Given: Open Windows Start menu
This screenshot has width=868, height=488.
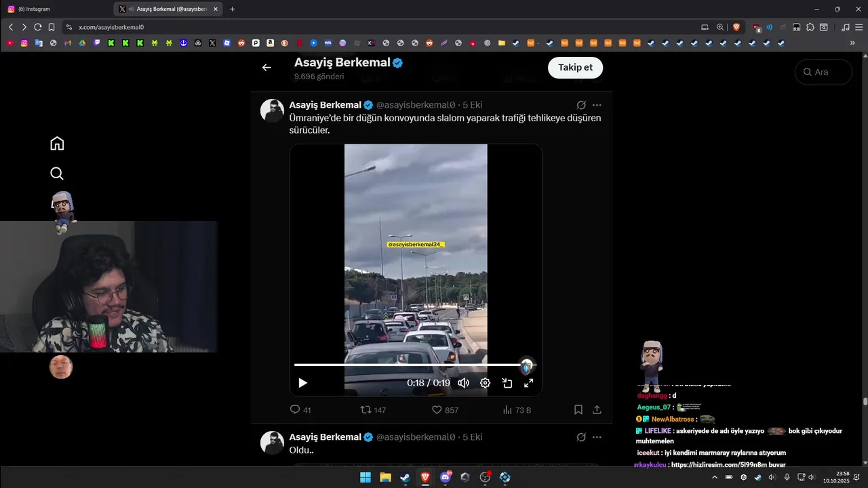Looking at the screenshot, I should (x=366, y=477).
